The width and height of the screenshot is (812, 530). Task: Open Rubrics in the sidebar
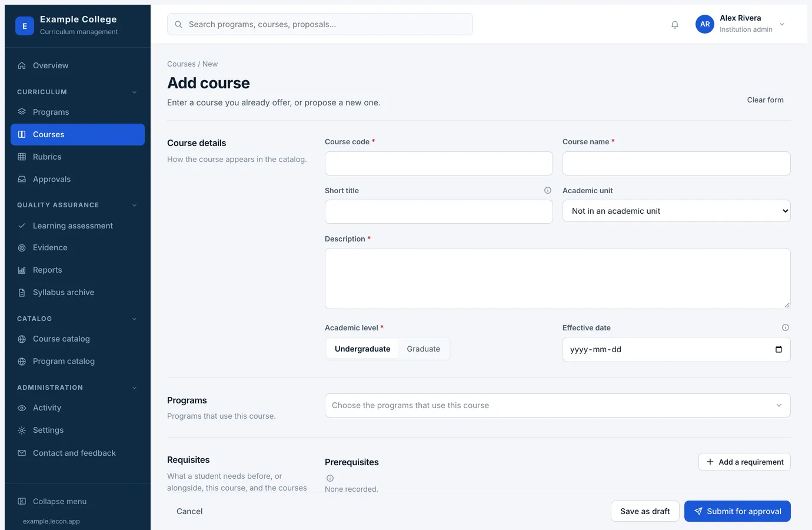tap(78, 157)
